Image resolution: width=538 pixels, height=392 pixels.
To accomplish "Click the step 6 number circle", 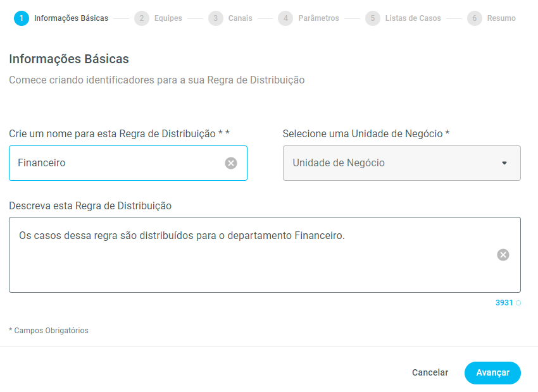I will [475, 18].
